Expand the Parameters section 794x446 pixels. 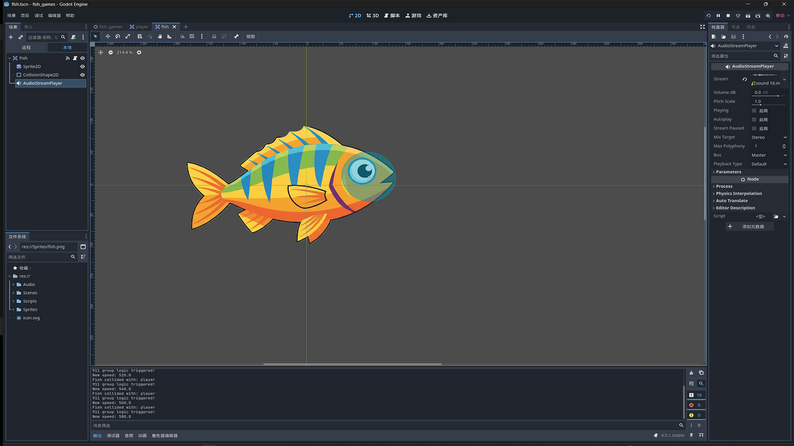point(749,172)
